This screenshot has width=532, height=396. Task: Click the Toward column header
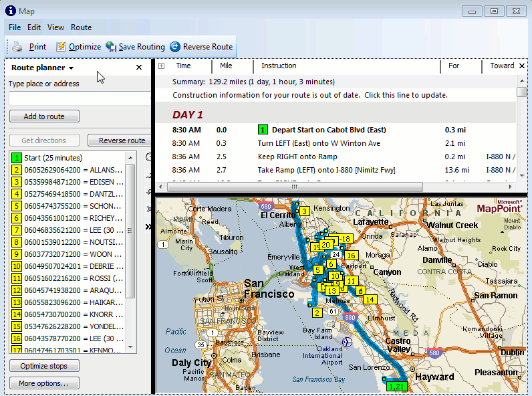click(502, 66)
